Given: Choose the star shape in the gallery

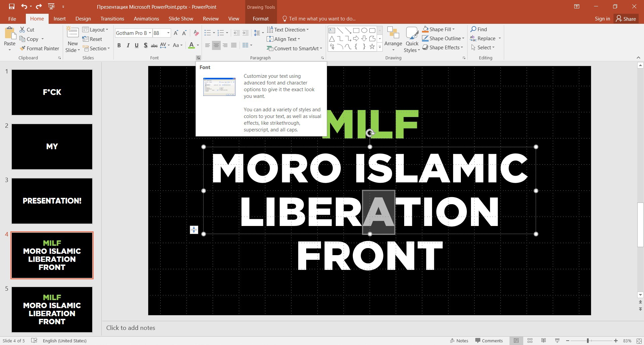Looking at the screenshot, I should tap(372, 47).
